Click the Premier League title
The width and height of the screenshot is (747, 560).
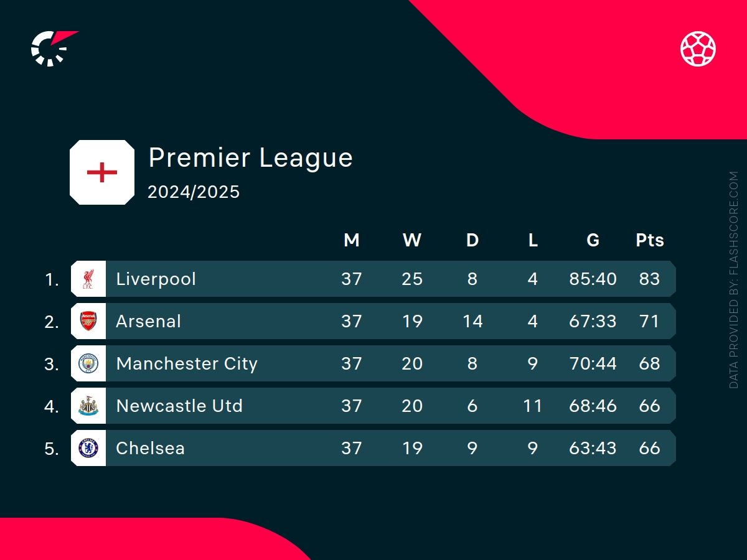pos(250,158)
